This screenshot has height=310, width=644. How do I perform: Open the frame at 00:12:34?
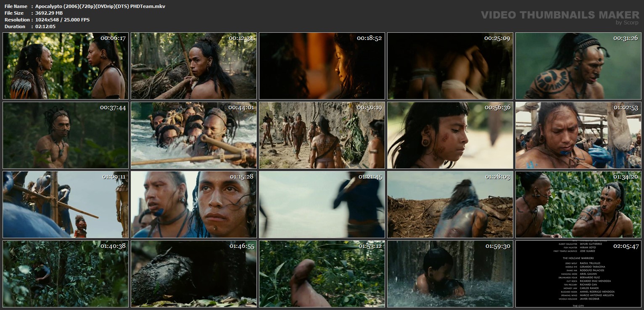194,66
